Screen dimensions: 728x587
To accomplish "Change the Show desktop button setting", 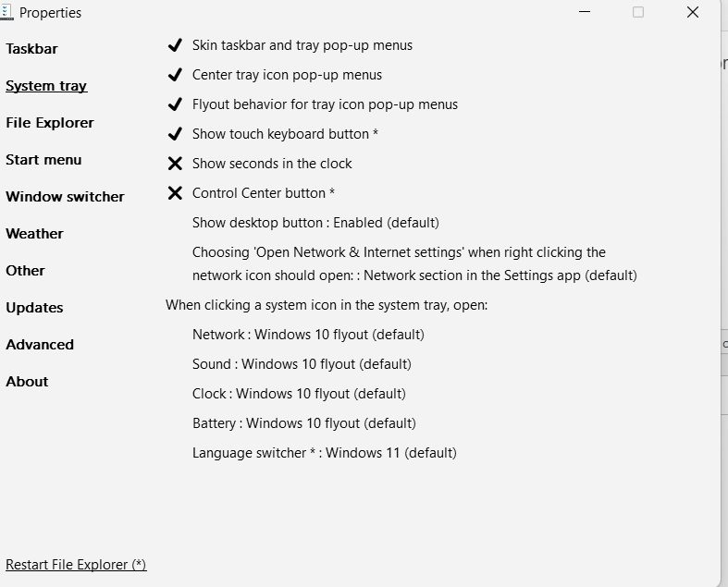I will click(x=315, y=223).
